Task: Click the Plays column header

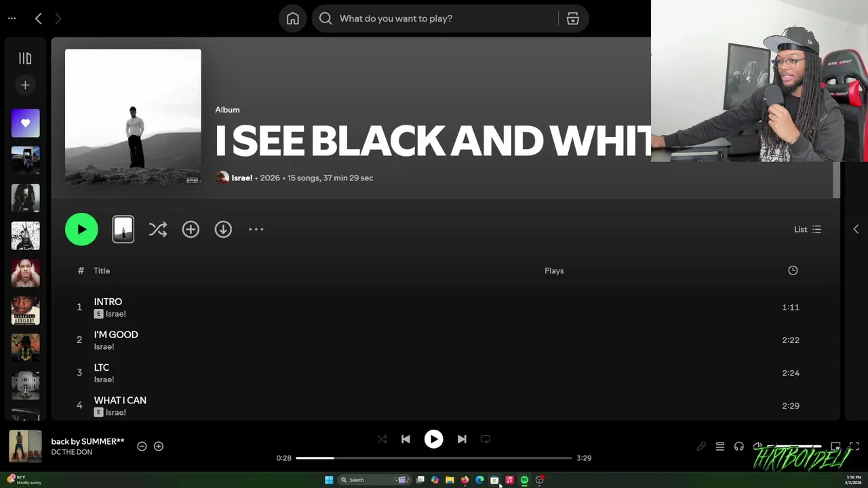Action: tap(554, 270)
